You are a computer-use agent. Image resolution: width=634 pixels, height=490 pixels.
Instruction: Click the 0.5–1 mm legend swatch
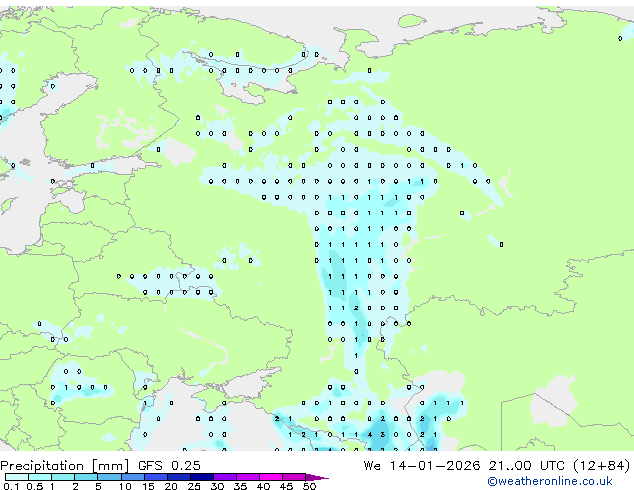tap(40, 477)
